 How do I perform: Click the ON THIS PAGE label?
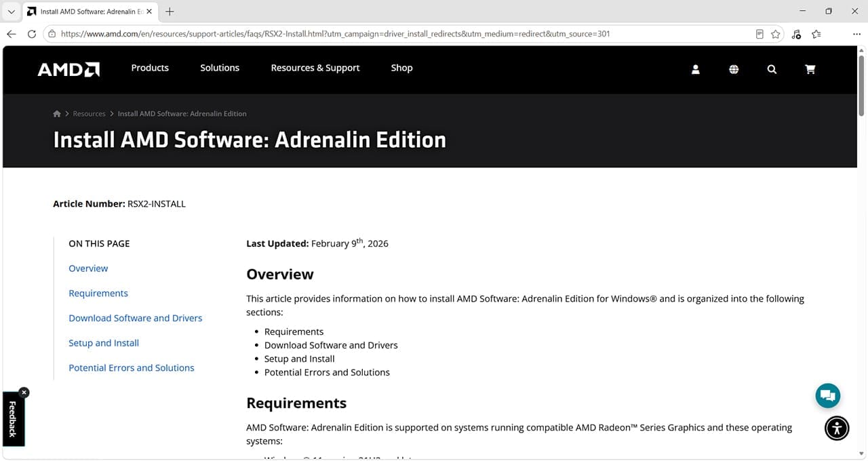pyautogui.click(x=99, y=243)
